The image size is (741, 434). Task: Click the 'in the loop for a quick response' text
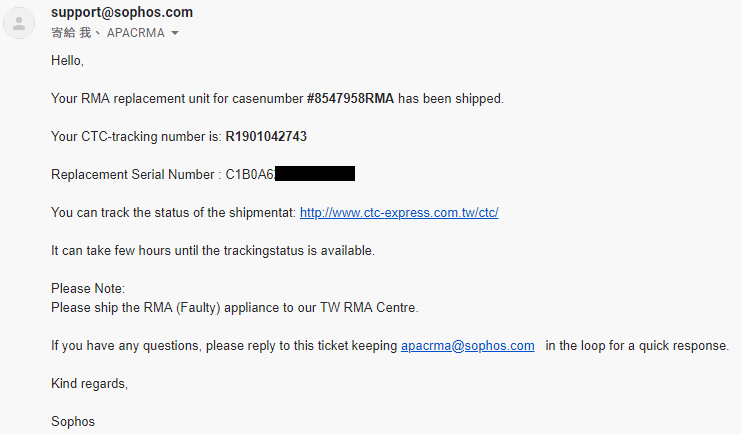point(637,346)
